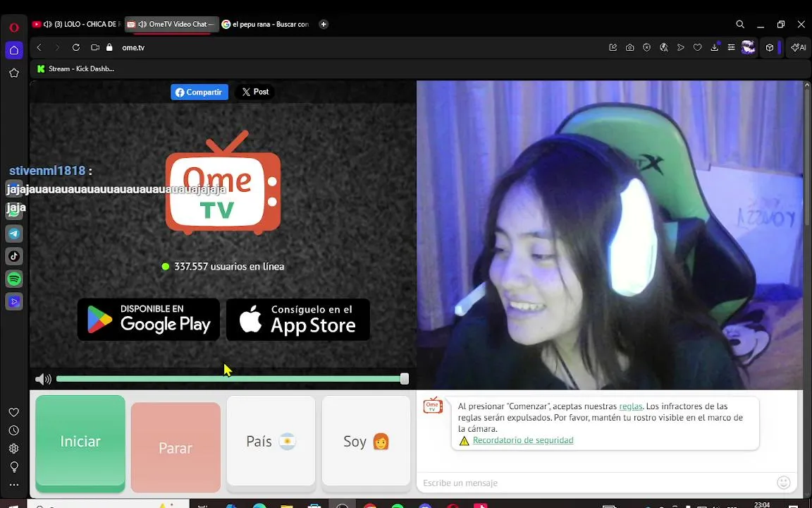Click the ome.tv address bar URL
The width and height of the screenshot is (812, 508).
(133, 48)
